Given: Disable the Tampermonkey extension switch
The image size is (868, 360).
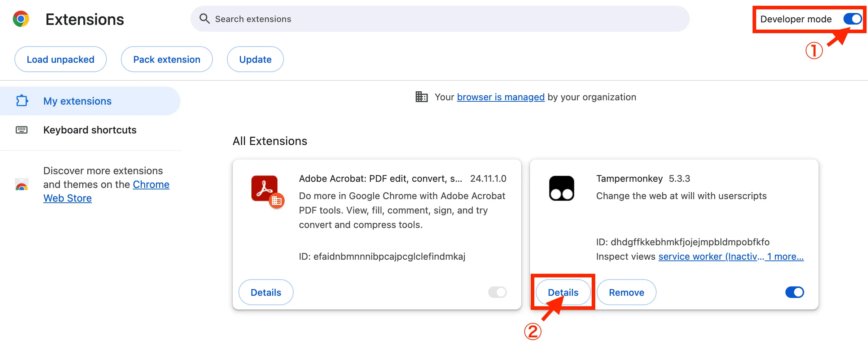Looking at the screenshot, I should (794, 292).
